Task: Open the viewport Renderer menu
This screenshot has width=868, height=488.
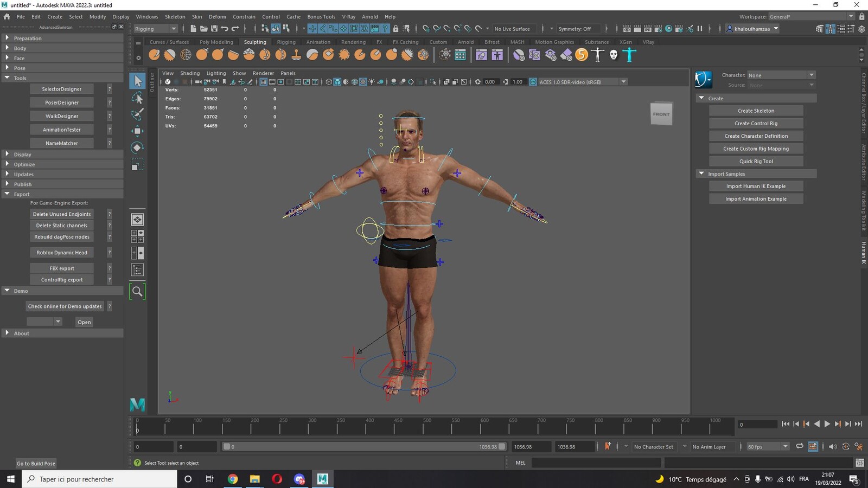Action: tap(263, 73)
